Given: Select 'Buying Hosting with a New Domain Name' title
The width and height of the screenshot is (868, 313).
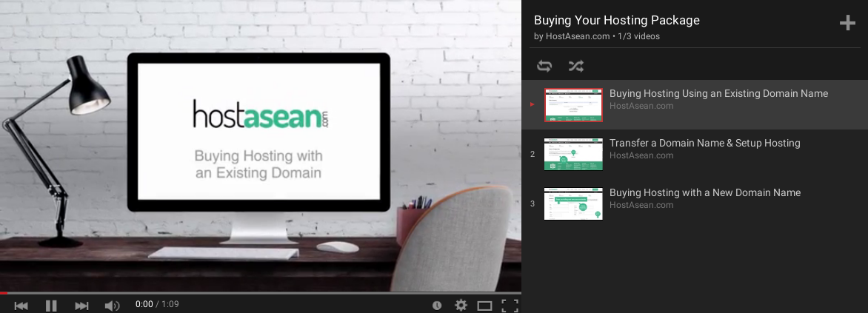Looking at the screenshot, I should [x=705, y=192].
